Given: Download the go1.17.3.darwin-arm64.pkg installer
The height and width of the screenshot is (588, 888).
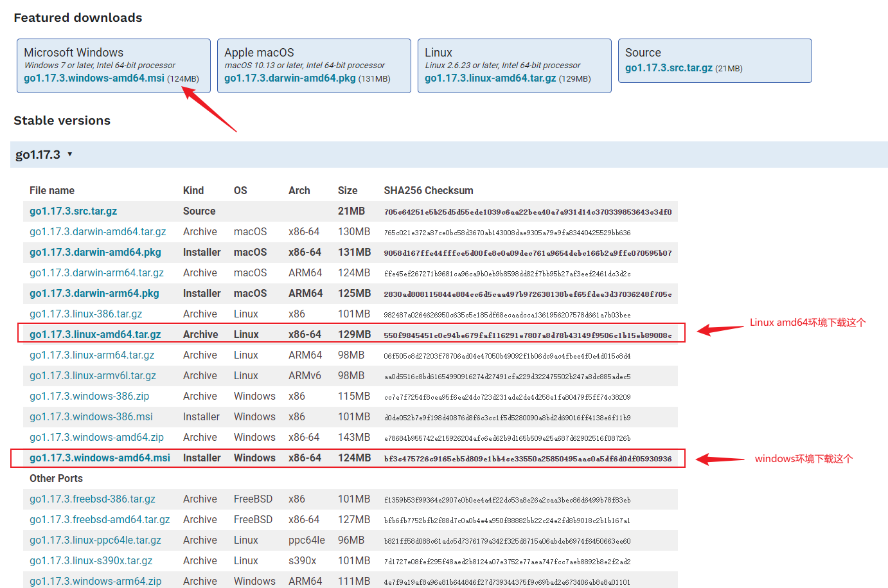Looking at the screenshot, I should (x=94, y=294).
